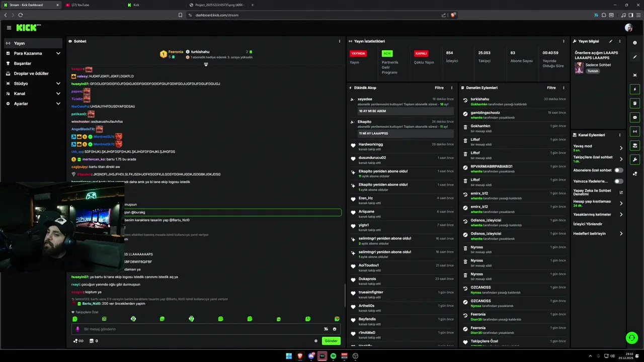This screenshot has width=644, height=362.
Task: Open Takipçilere özel sohbet options
Action: (x=598, y=159)
